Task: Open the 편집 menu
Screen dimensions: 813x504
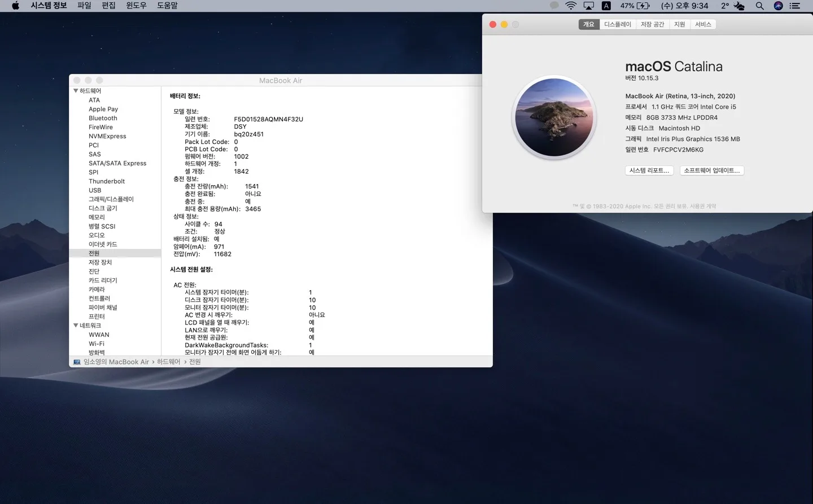Action: [108, 6]
